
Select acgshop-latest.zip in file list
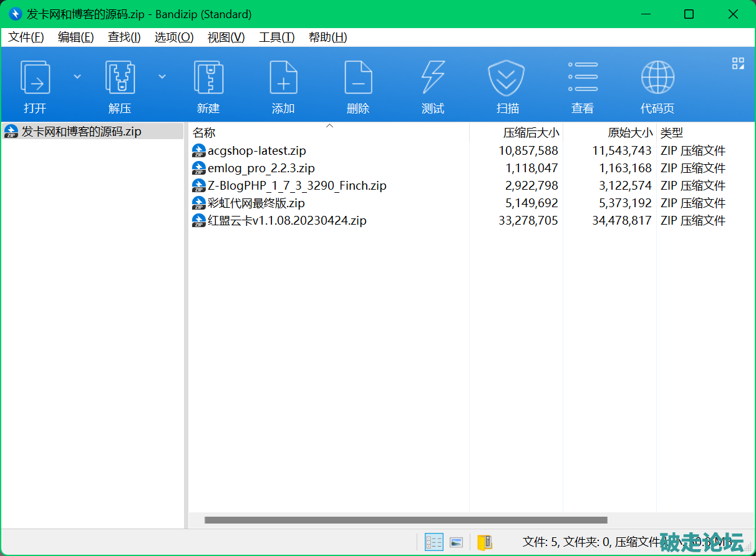pyautogui.click(x=256, y=150)
